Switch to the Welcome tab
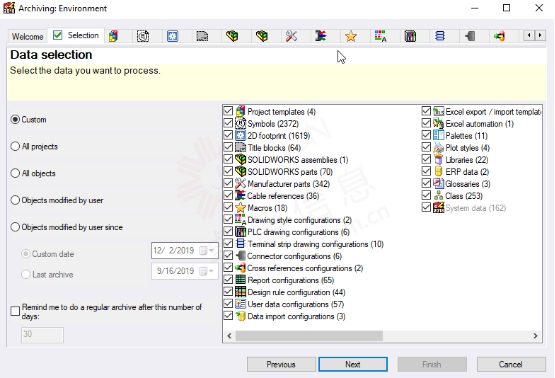The height and width of the screenshot is (378, 555). click(x=28, y=36)
